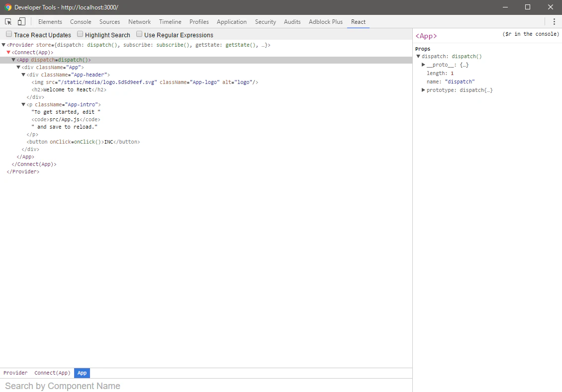Viewport: 562px width, 392px height.
Task: Select Provider in the breadcrumb bar
Action: tap(15, 373)
